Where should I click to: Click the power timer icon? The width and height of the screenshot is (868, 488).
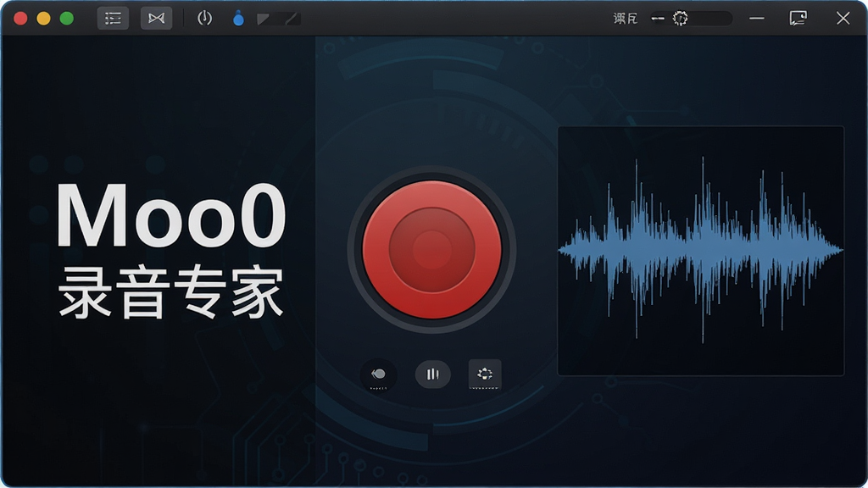click(204, 19)
